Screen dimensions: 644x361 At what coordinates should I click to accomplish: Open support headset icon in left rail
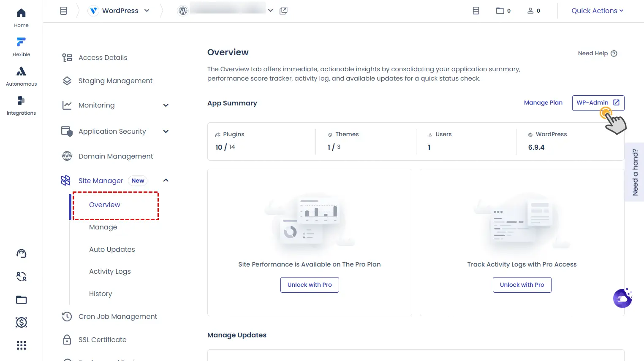pos(21,253)
